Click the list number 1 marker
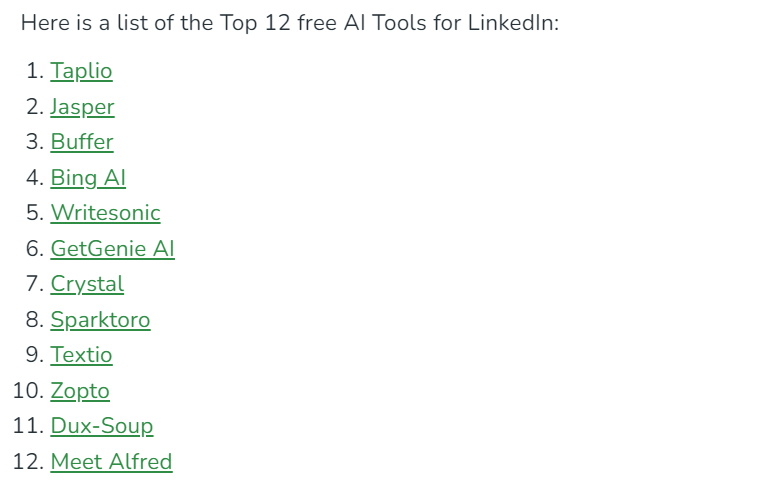Viewport: 765px width, 484px height. 35,71
